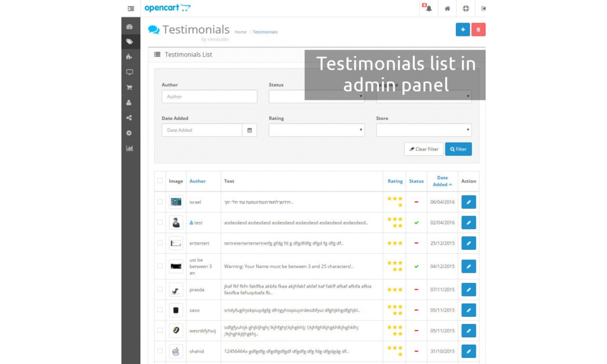The height and width of the screenshot is (364, 607).
Task: Open the Dashboard icon in sidebar
Action: click(x=130, y=27)
